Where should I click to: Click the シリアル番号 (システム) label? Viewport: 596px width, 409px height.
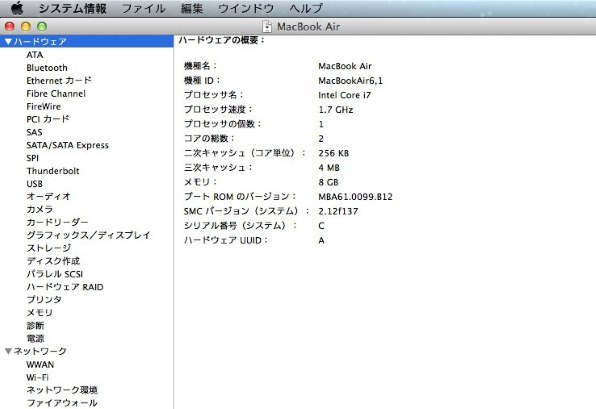click(x=241, y=226)
